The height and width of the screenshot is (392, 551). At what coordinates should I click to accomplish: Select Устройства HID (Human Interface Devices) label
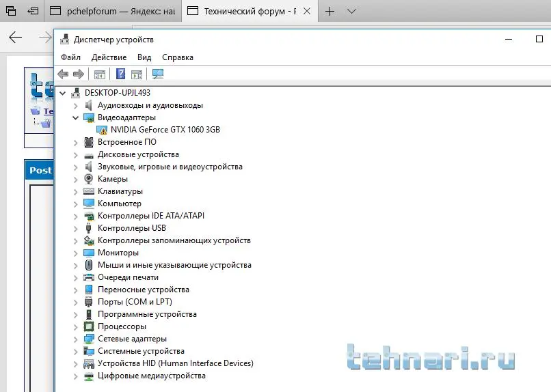pyautogui.click(x=176, y=363)
